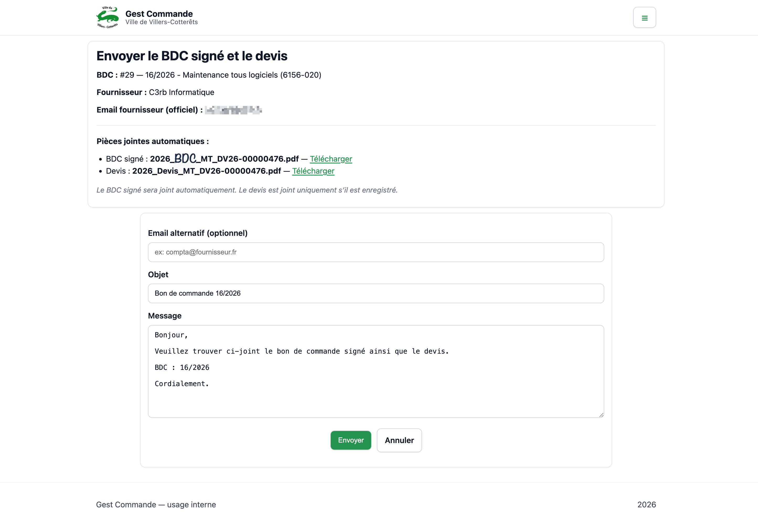Click the Objet field label

pyautogui.click(x=158, y=274)
